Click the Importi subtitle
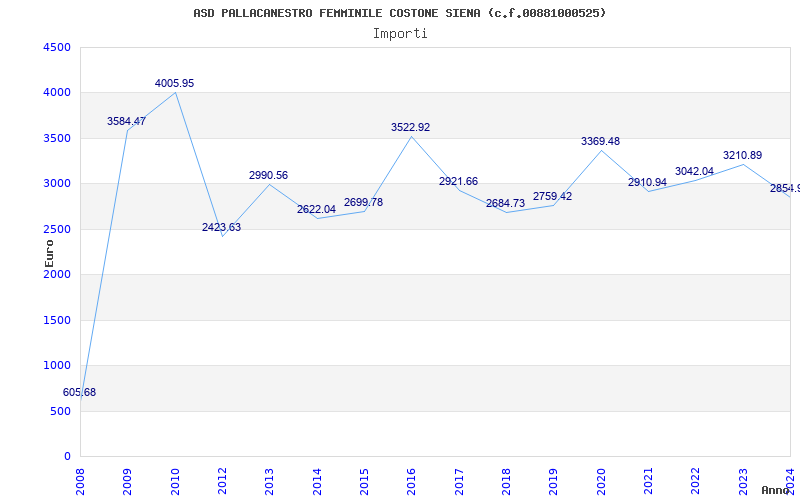 (400, 33)
